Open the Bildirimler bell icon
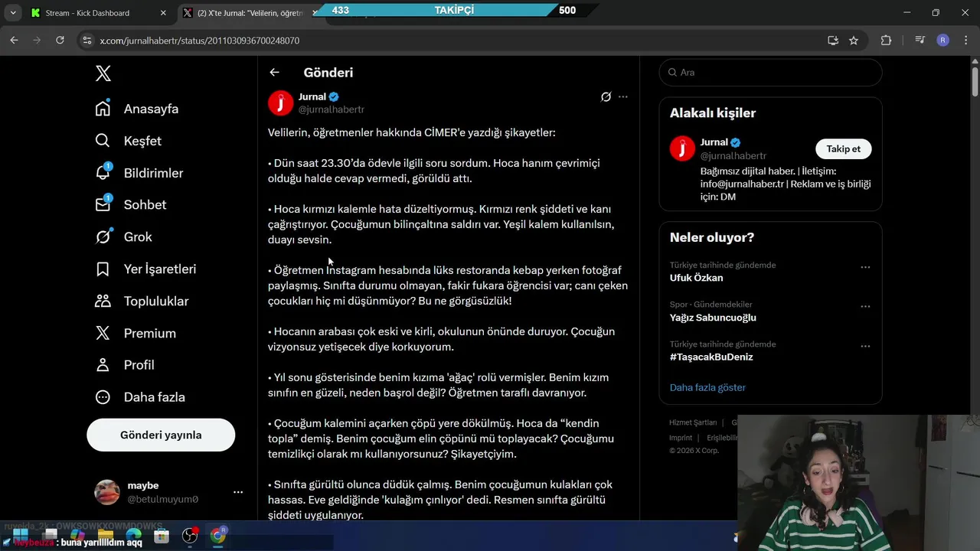This screenshot has width=980, height=551. click(103, 173)
